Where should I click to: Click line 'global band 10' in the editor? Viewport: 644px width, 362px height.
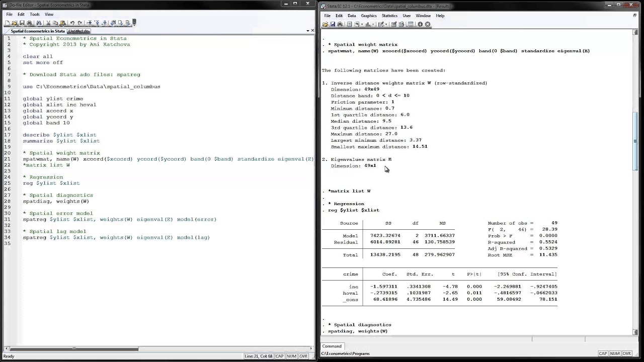coord(46,123)
